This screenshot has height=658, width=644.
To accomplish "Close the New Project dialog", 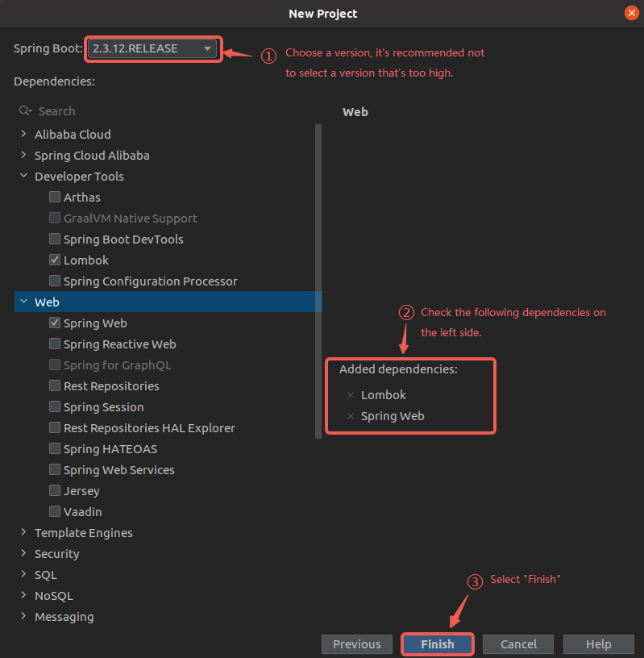I will [x=631, y=13].
